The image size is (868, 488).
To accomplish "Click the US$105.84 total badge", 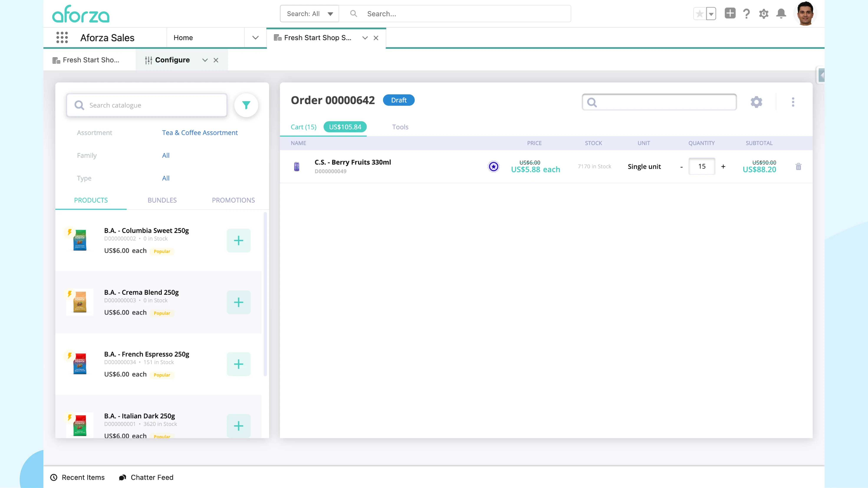I will coord(345,127).
